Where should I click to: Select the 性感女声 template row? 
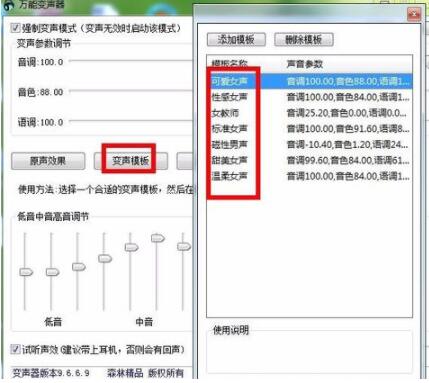point(309,97)
